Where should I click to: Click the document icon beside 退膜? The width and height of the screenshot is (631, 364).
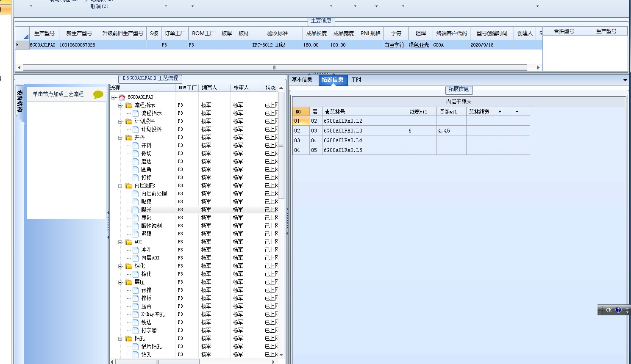(136, 234)
